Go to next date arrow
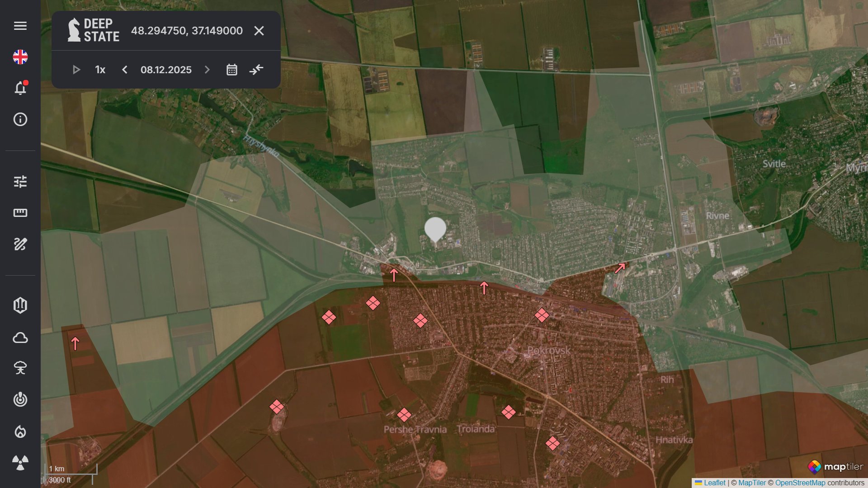868x488 pixels. 207,70
